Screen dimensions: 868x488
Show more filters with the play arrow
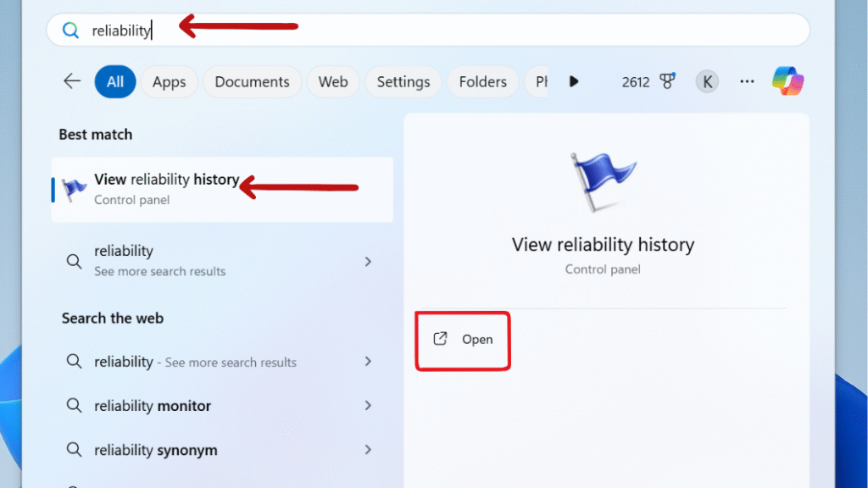click(x=574, y=82)
